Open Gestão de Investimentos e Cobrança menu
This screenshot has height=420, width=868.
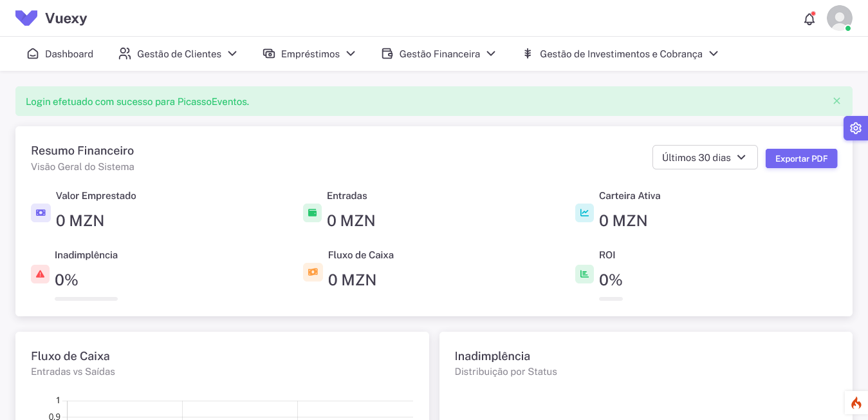(x=620, y=54)
